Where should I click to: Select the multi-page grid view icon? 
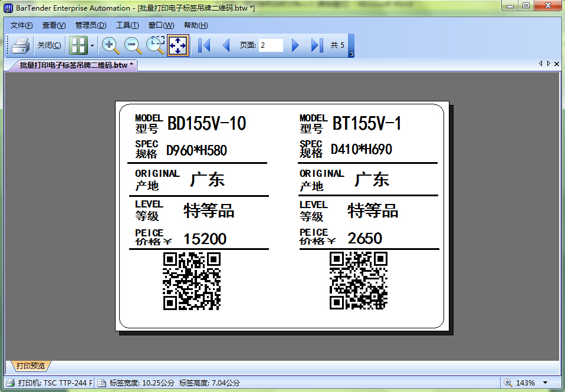(78, 45)
